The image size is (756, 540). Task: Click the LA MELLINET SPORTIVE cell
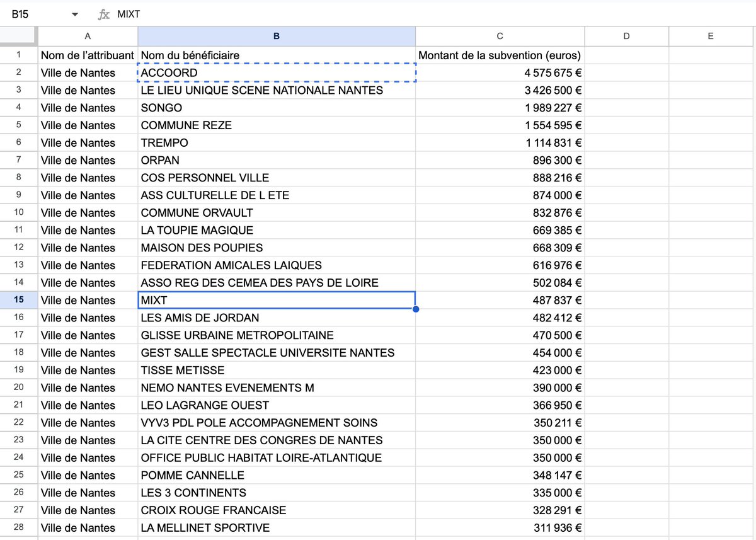click(277, 527)
